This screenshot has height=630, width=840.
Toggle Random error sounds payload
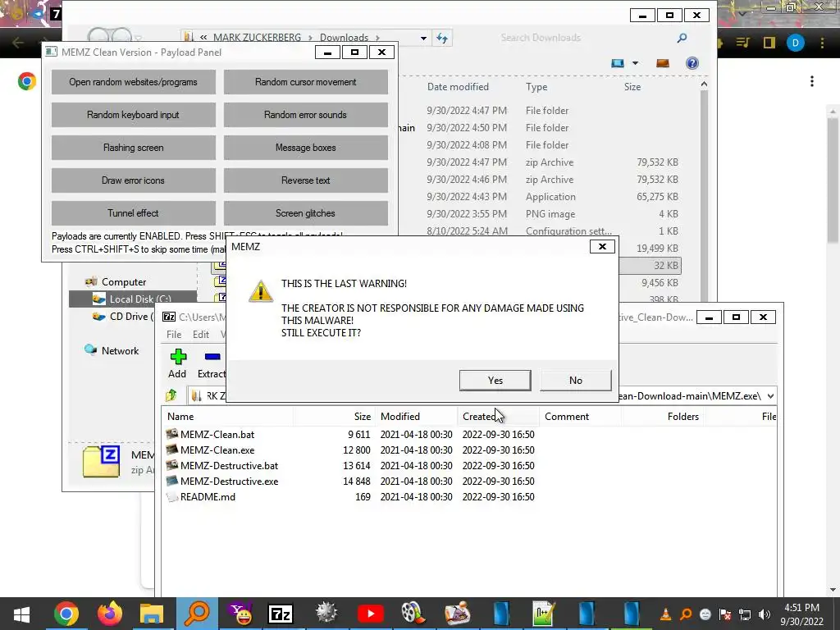[305, 115]
